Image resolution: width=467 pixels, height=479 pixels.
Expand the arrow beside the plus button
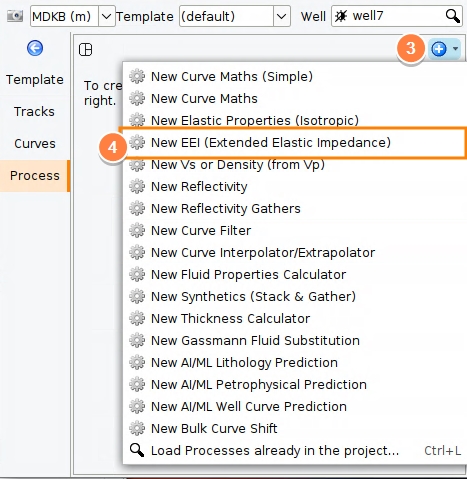455,49
